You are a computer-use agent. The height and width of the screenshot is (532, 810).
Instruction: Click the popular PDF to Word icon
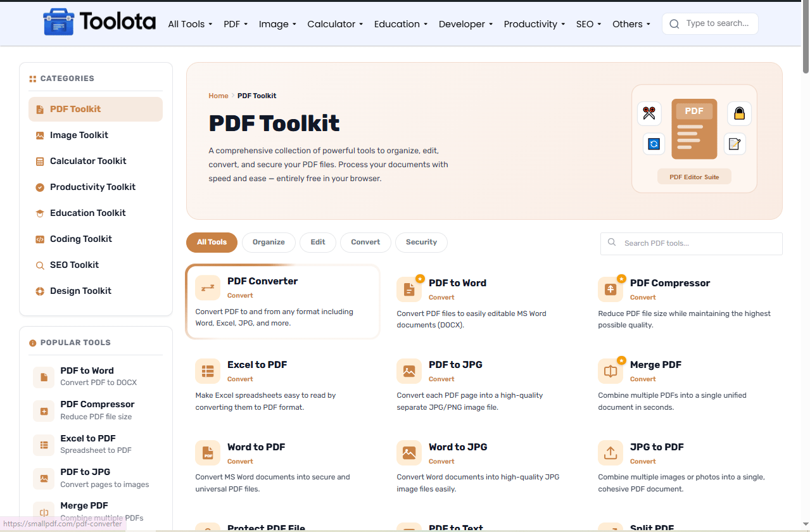click(44, 377)
